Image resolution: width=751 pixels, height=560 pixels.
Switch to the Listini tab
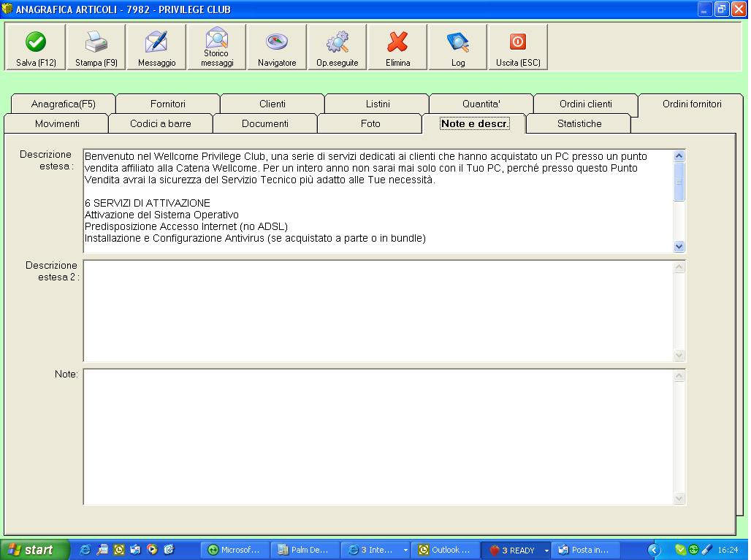pos(378,104)
